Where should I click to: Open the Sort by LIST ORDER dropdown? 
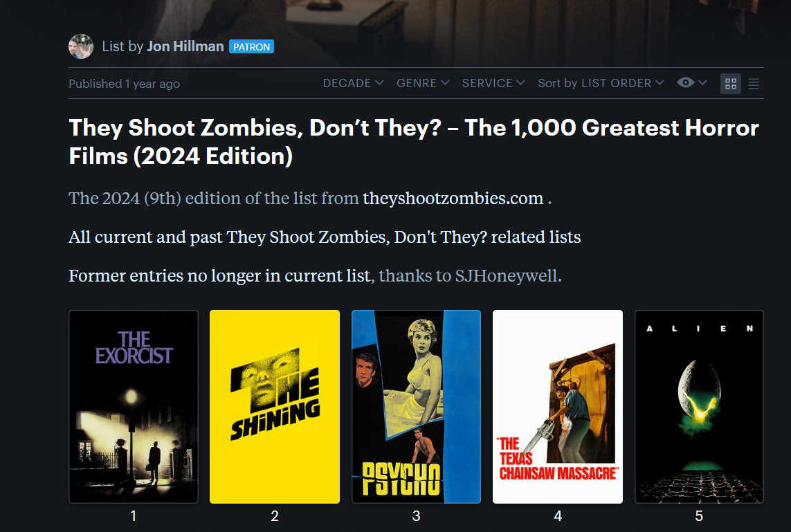click(x=601, y=83)
